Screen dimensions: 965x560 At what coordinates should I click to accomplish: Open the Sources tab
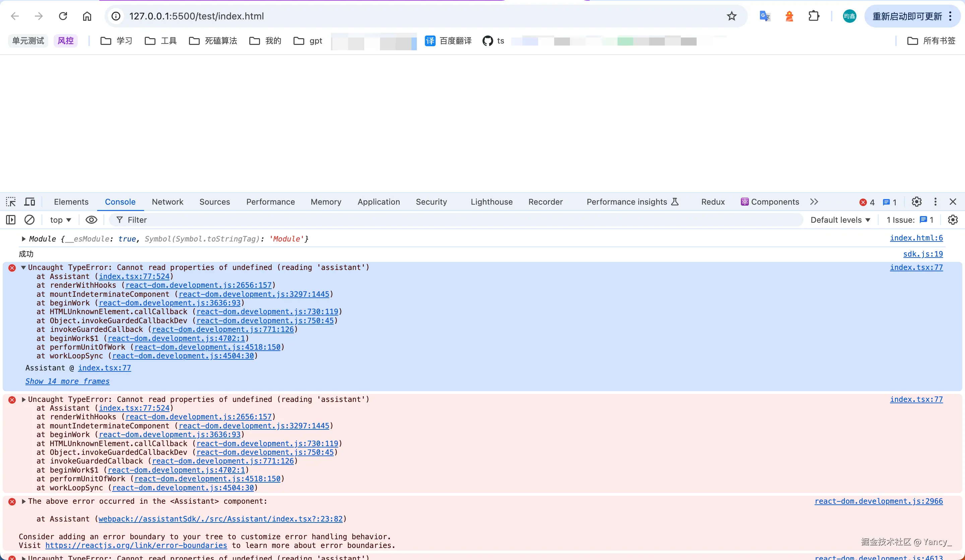[x=214, y=202]
